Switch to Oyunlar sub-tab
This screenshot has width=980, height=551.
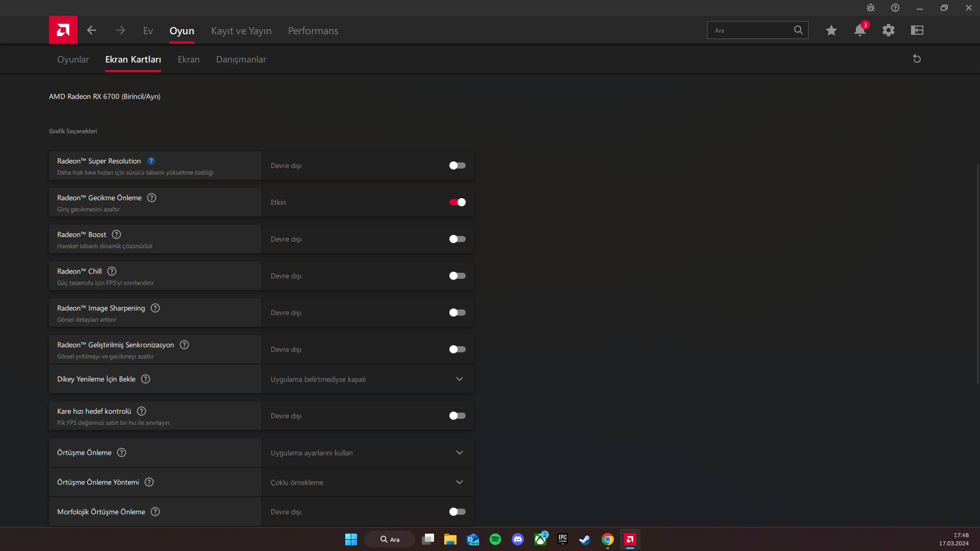click(73, 59)
